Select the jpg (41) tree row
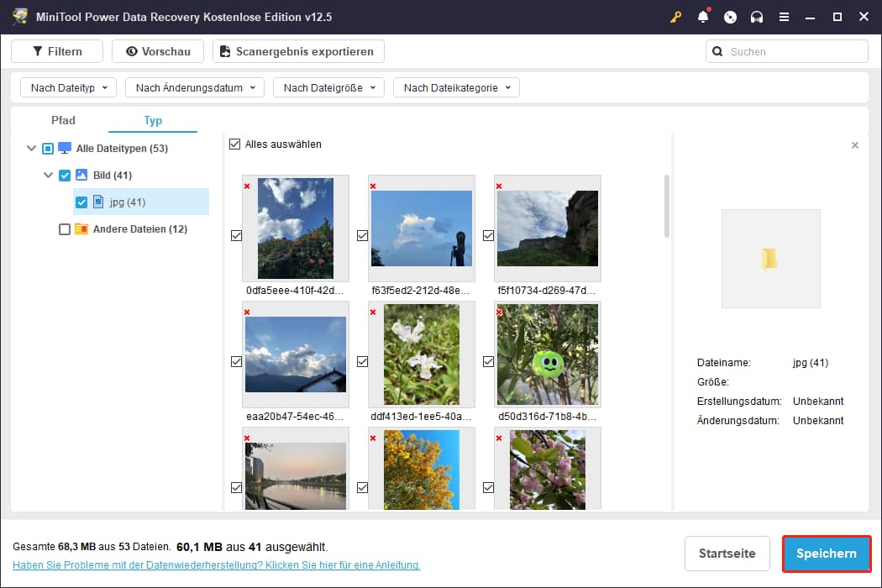 pos(140,202)
